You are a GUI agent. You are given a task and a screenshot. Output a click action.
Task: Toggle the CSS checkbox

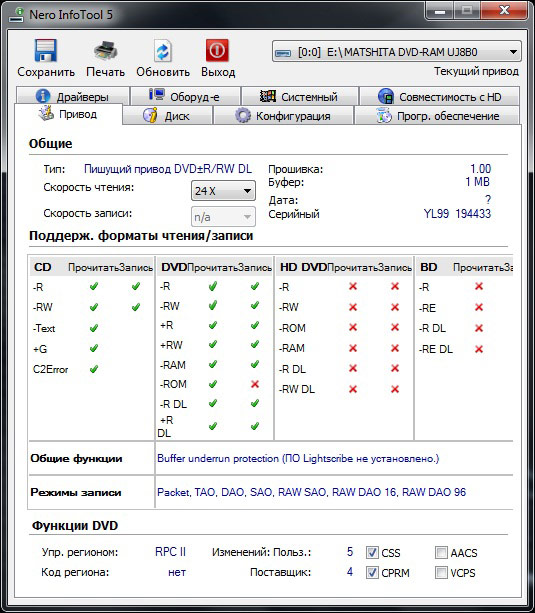[372, 552]
